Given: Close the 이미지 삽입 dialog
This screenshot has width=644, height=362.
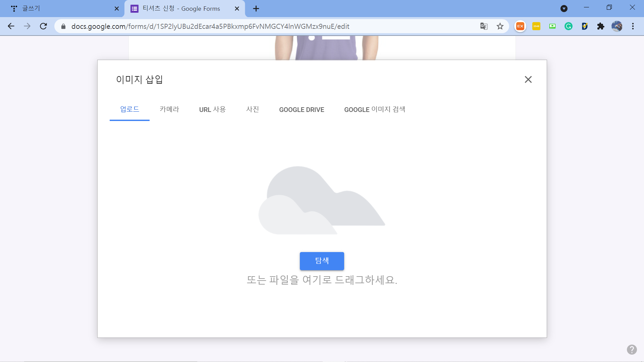Looking at the screenshot, I should pos(528,79).
